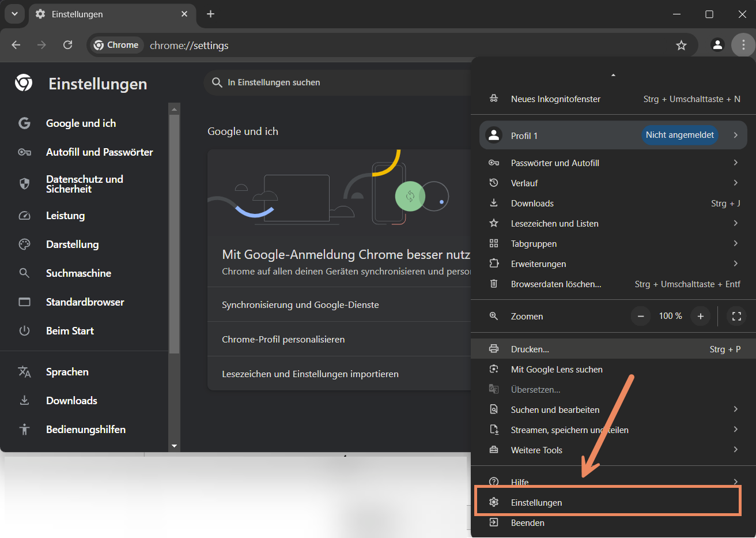Click the Chrome site chip in address bar
This screenshot has height=538, width=756.
116,45
